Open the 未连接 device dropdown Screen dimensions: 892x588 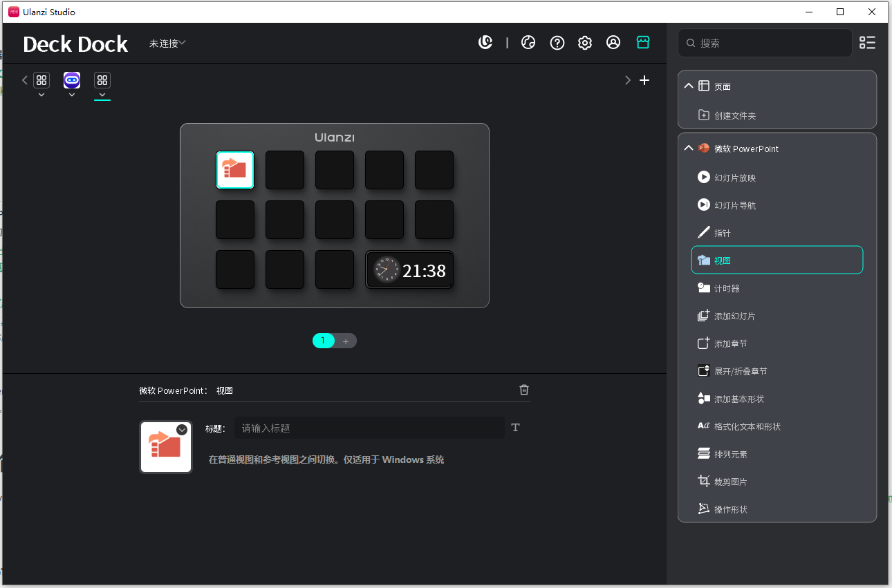tap(167, 44)
